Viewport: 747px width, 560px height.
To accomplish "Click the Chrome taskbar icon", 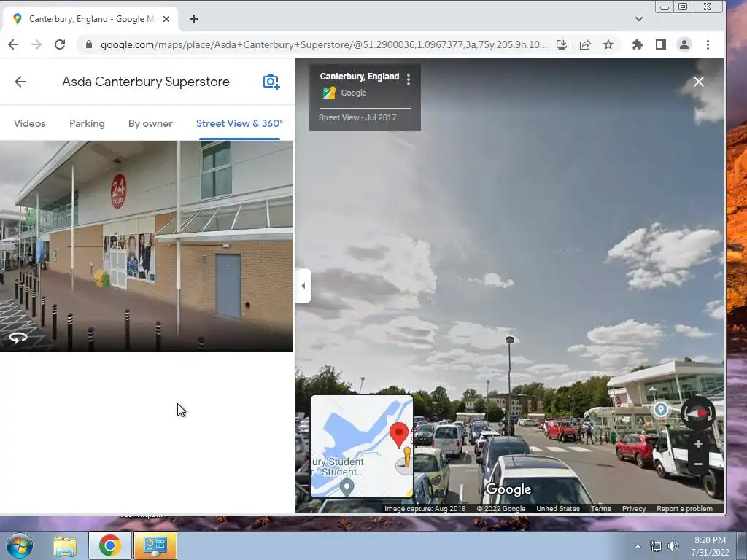I will click(x=110, y=545).
